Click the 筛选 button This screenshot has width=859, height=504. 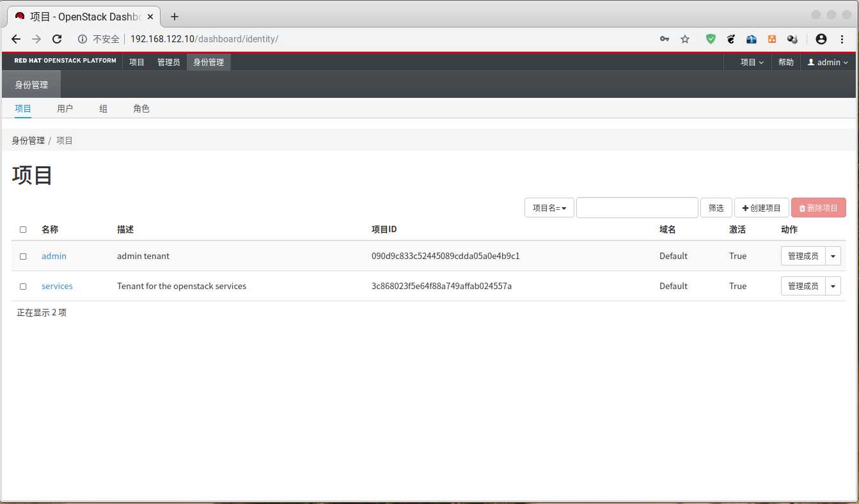(716, 208)
